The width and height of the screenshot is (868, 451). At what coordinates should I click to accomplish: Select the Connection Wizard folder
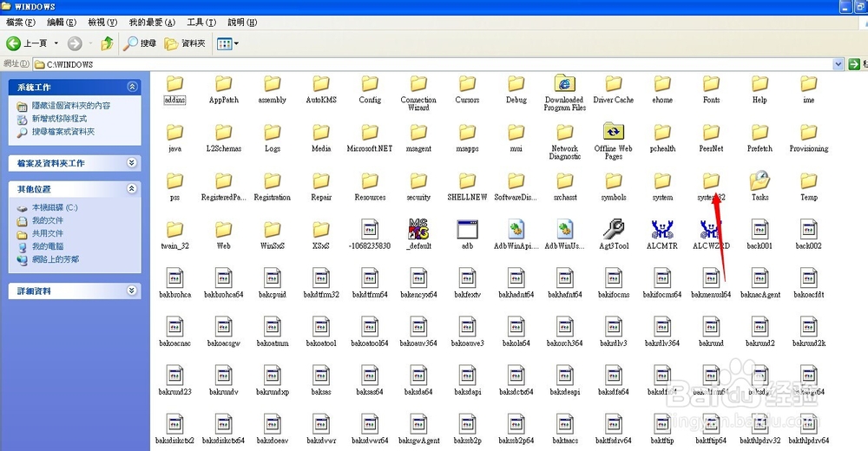(x=418, y=93)
